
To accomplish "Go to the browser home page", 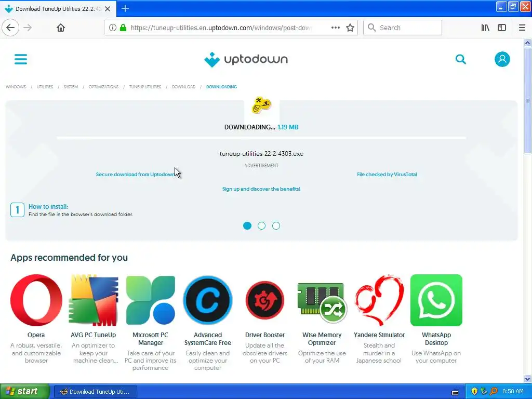I will [x=61, y=28].
